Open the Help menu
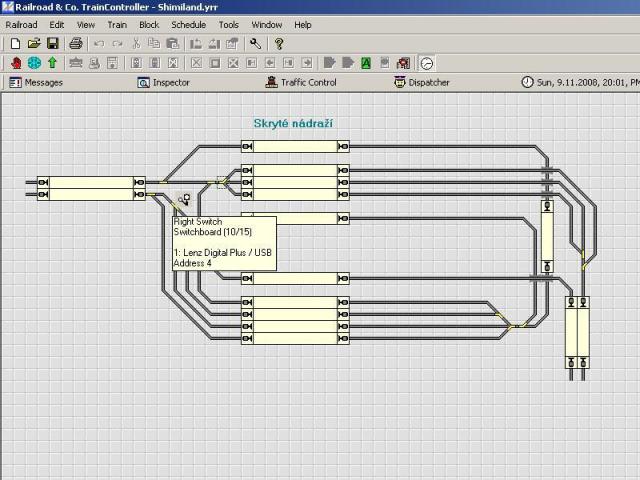Image resolution: width=640 pixels, height=480 pixels. point(303,25)
